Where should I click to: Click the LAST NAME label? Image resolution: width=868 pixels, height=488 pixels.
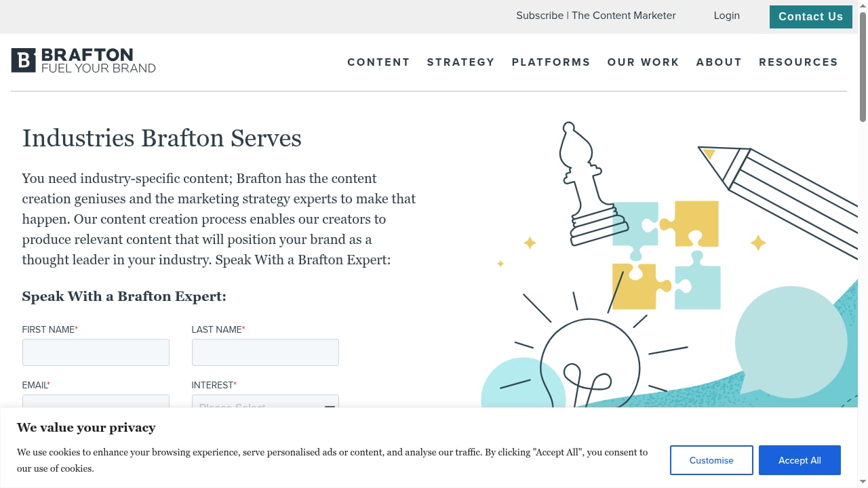point(218,329)
